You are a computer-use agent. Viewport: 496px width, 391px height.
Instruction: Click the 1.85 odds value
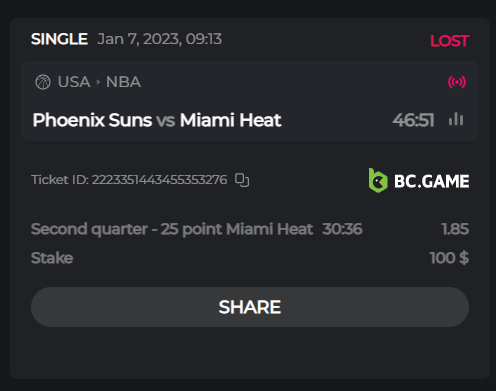click(x=455, y=229)
